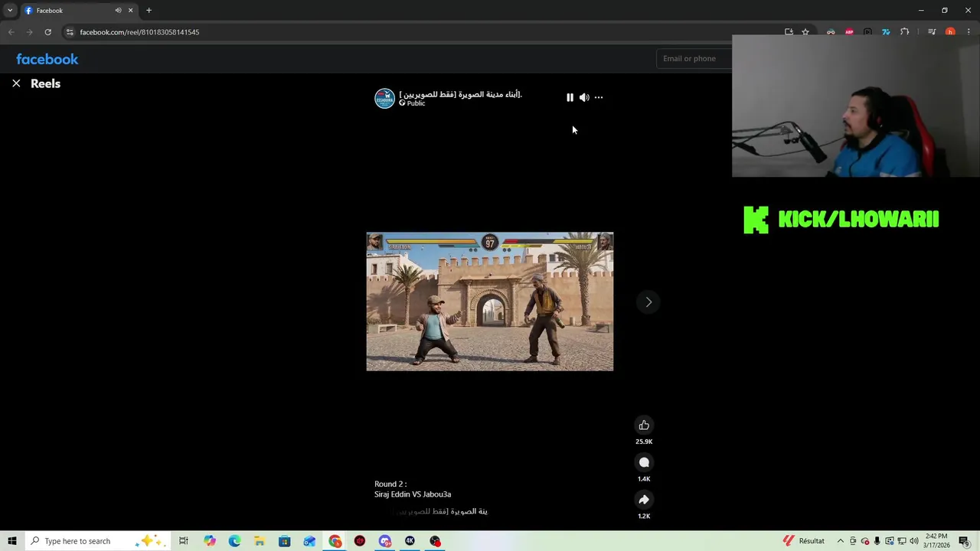
Task: Open the page's profile picture avatar
Action: pos(384,98)
